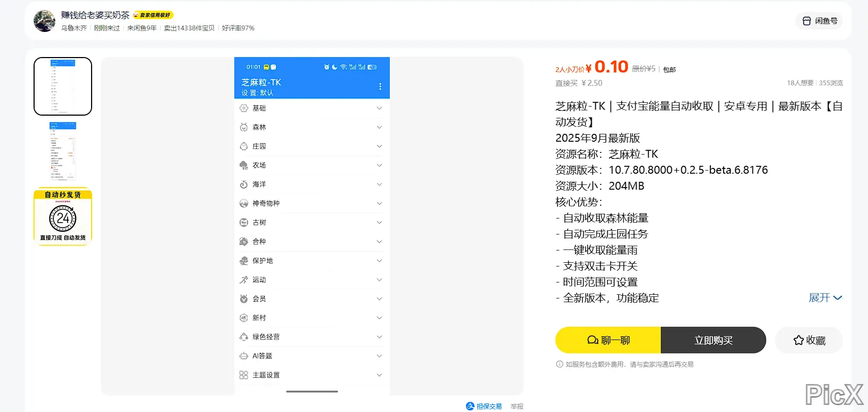Expand the 主题设置 section chevron

click(x=379, y=375)
